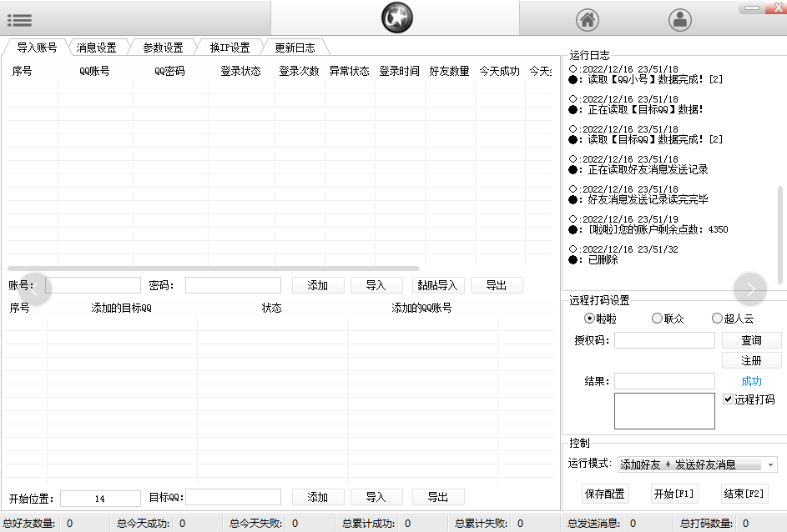787x532 pixels.
Task: Focus the 授权码 input field
Action: [x=664, y=340]
